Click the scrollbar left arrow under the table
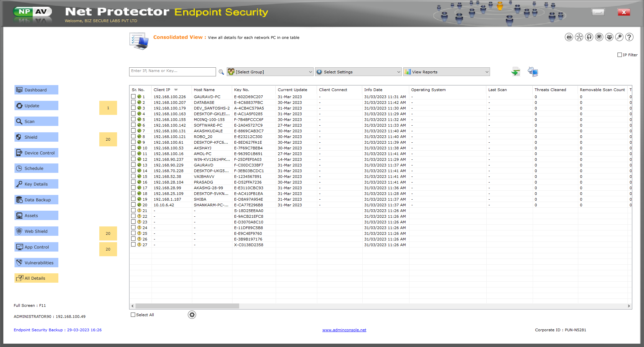 click(x=132, y=306)
